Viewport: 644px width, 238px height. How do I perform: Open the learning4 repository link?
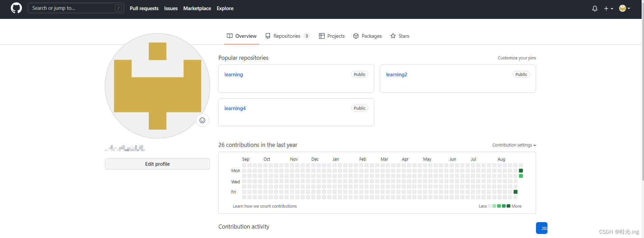235,108
